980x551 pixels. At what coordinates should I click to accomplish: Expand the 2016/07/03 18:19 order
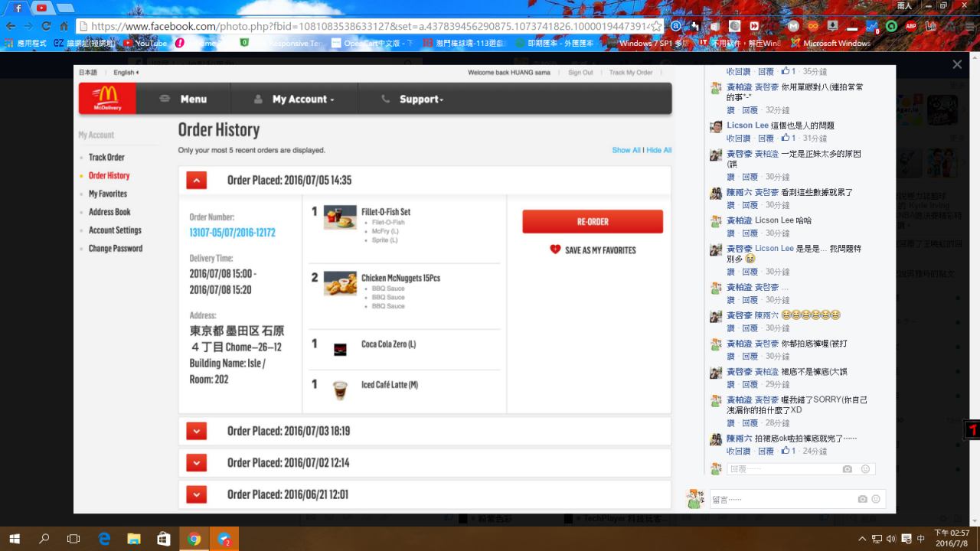tap(197, 431)
